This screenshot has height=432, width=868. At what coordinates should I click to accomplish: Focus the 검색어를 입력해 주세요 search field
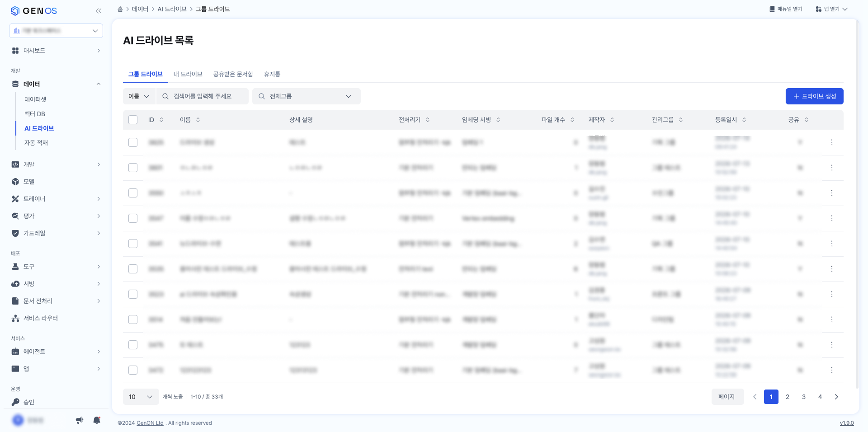coord(203,96)
